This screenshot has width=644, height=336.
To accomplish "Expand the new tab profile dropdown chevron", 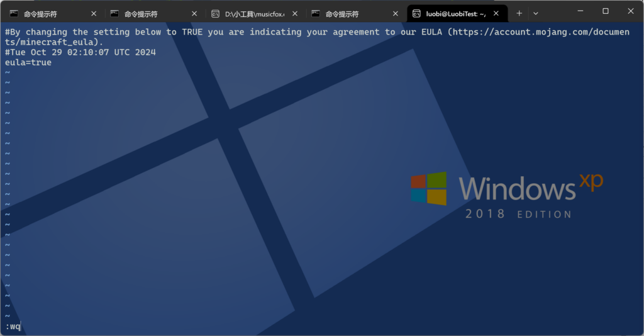I will tap(536, 13).
